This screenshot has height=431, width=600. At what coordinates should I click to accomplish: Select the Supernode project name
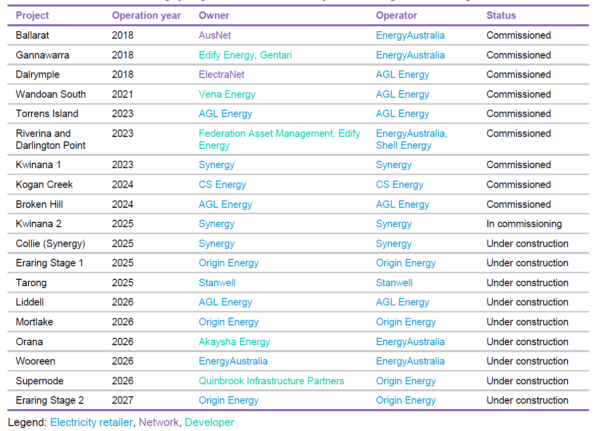pos(40,381)
